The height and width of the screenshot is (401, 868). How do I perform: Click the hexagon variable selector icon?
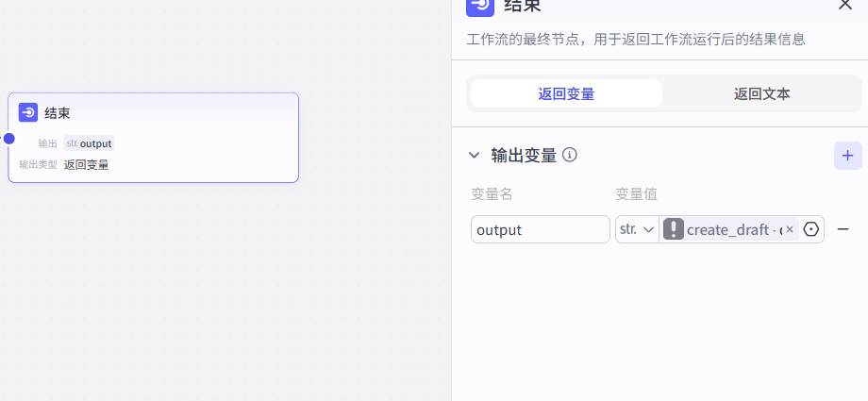point(811,229)
